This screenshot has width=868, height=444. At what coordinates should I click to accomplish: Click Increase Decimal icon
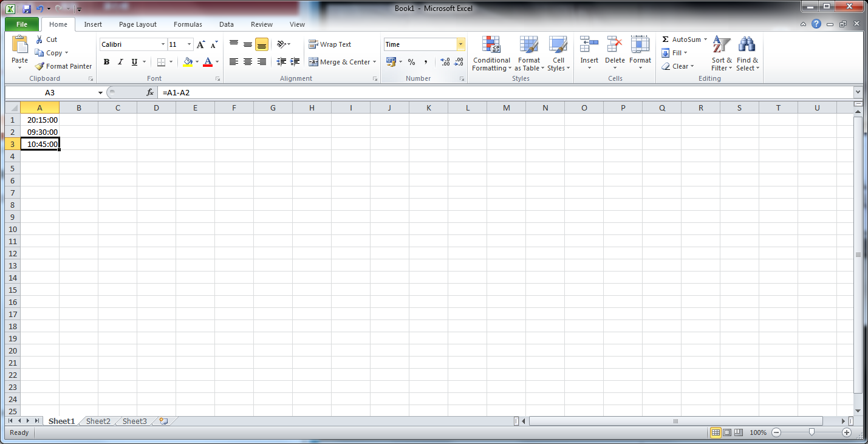click(x=445, y=62)
